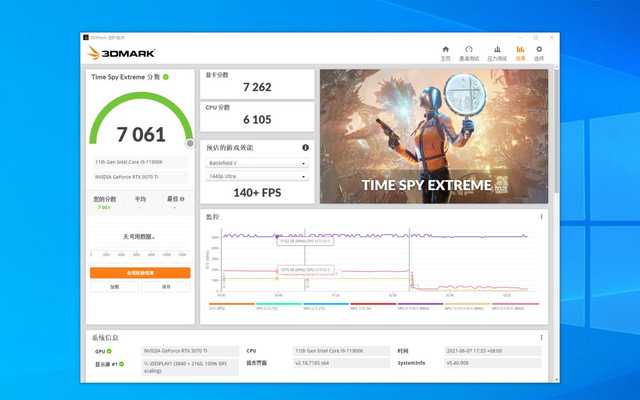640x400 pixels.
Task: Go to the Home tab icon
Action: (x=445, y=53)
